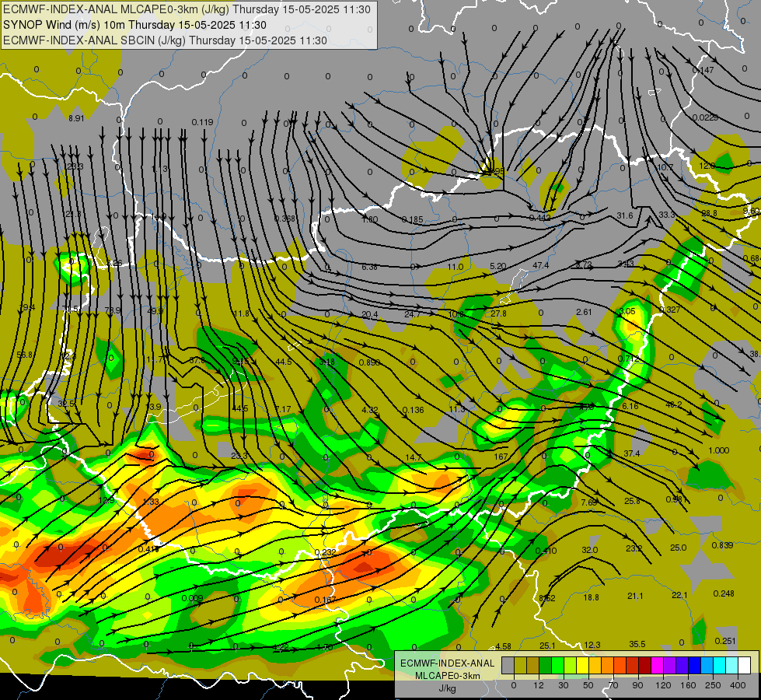Screen dimensions: 761x700
Task: Click the 'ECMWF-INDEX-ANAL MLCAPE0-3km (J/kg)' header line
Action: 187,9
